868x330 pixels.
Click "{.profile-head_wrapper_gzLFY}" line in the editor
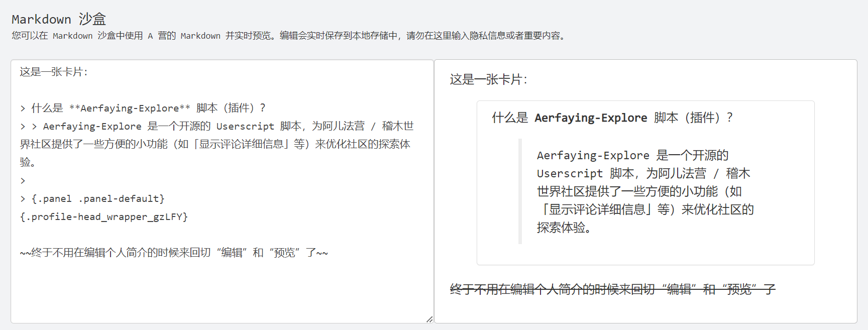tap(104, 216)
